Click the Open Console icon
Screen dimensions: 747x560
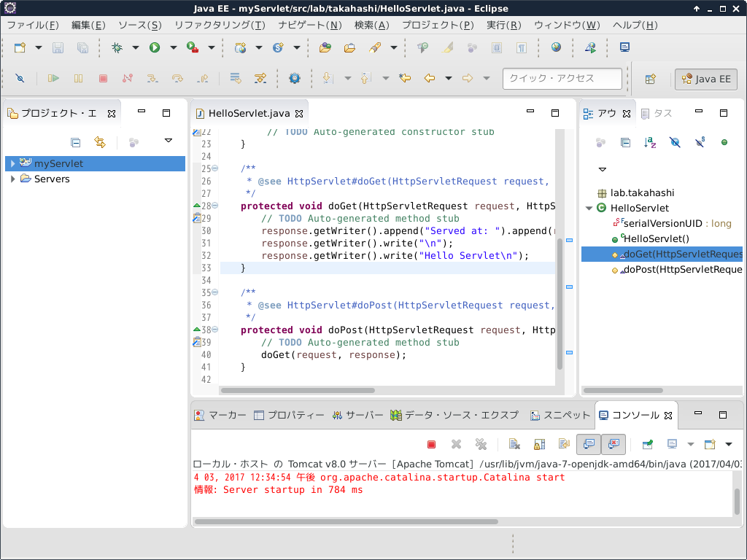click(711, 444)
